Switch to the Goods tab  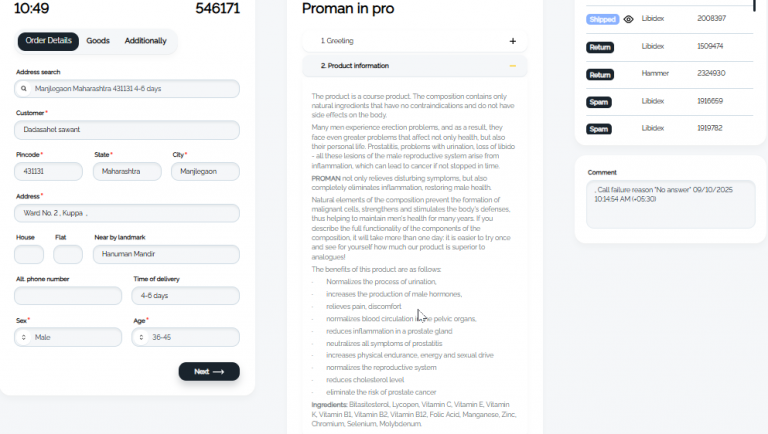(98, 41)
